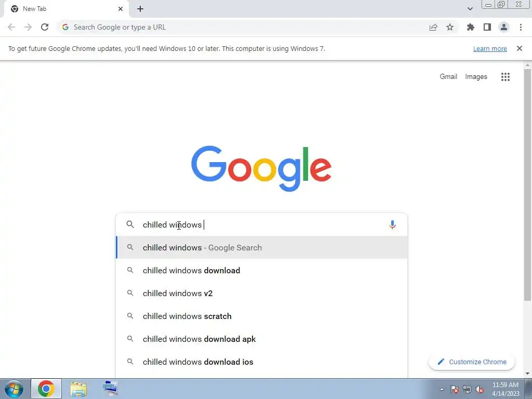Click scrollbar down arrow

[x=527, y=374]
